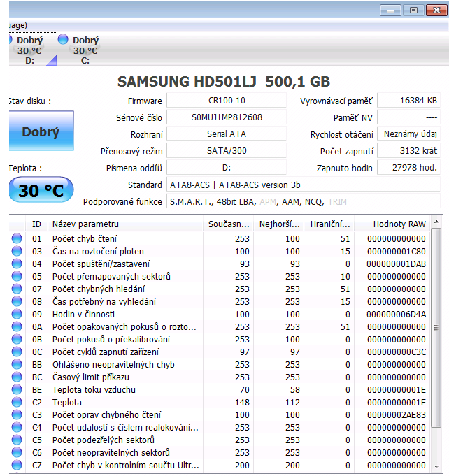
Task: Select row Počet chyb čtení
Action: point(220,238)
